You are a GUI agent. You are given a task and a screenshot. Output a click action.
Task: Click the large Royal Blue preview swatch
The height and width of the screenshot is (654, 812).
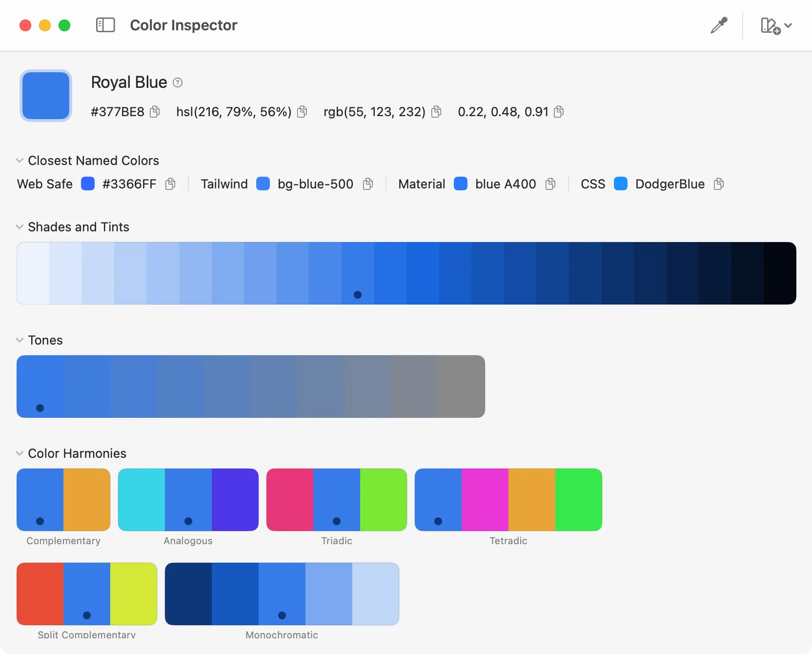45,96
